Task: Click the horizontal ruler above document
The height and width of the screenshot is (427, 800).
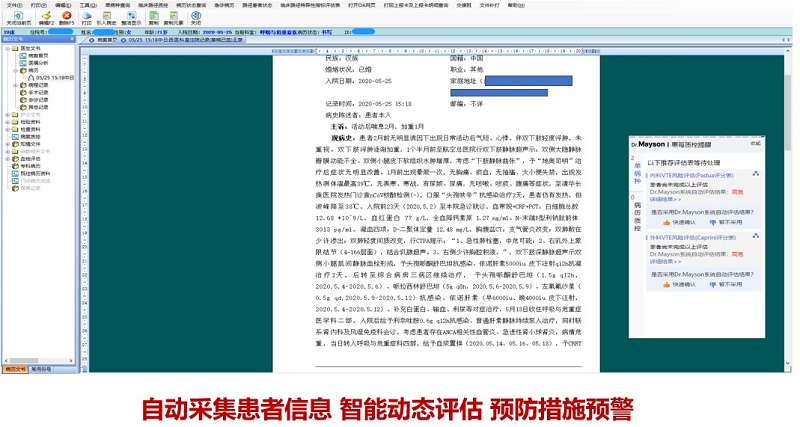Action: click(436, 51)
